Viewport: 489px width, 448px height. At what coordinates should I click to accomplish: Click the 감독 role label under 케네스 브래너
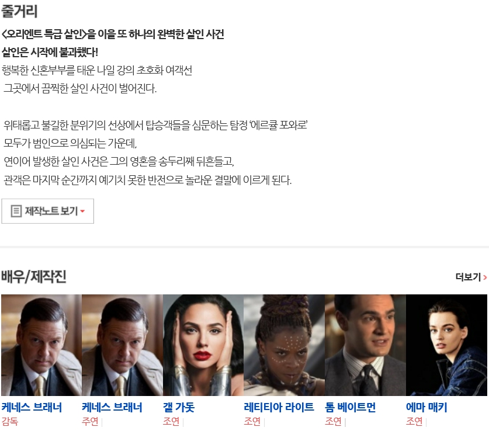(x=10, y=422)
